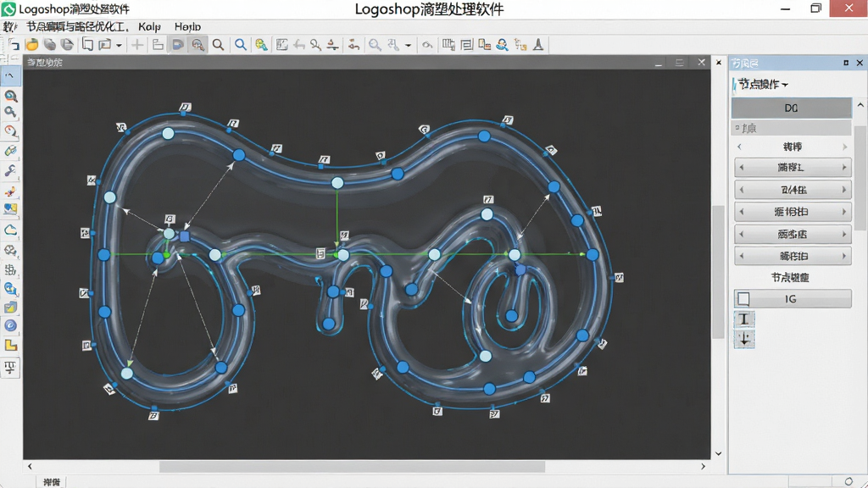Open the first menu bar item on left
This screenshot has width=868, height=488.
pyautogui.click(x=10, y=26)
